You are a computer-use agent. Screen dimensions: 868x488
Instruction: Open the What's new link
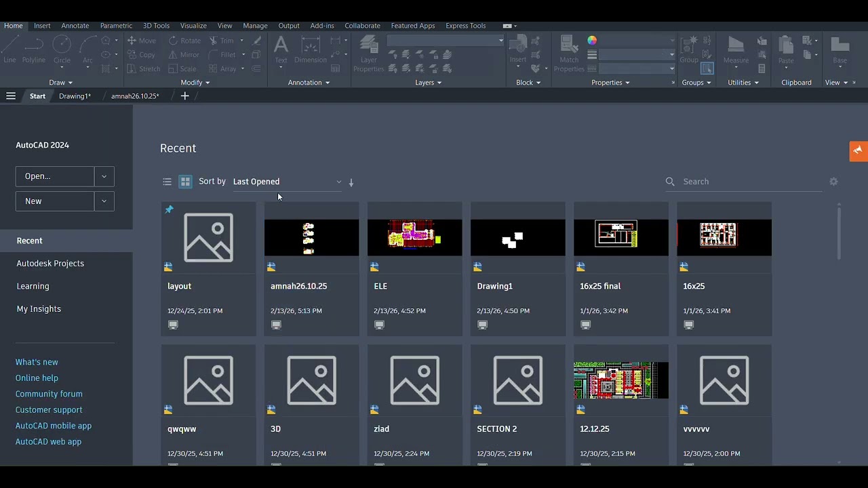pyautogui.click(x=37, y=362)
